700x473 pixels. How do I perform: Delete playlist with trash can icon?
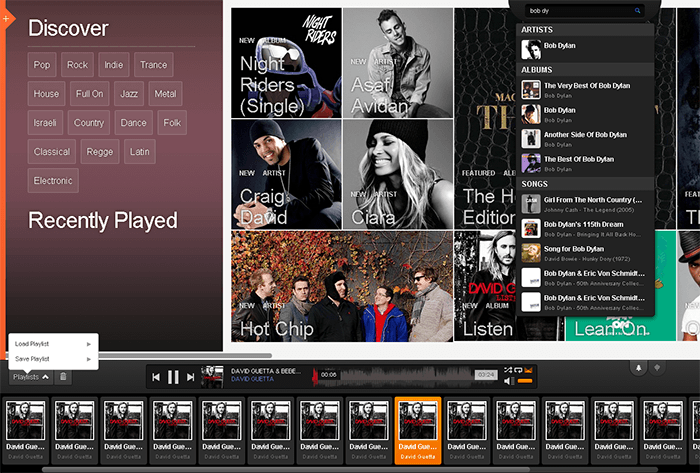click(63, 377)
